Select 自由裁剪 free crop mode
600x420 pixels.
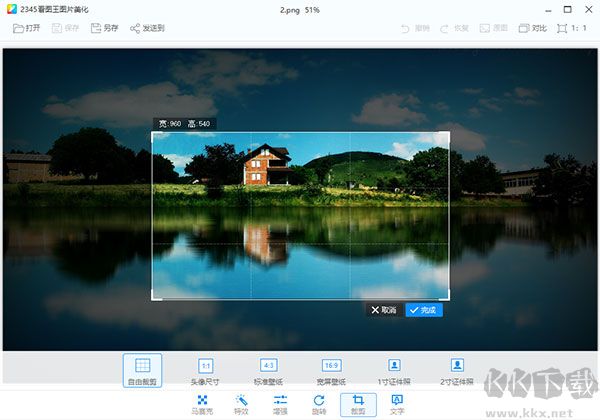pos(142,371)
